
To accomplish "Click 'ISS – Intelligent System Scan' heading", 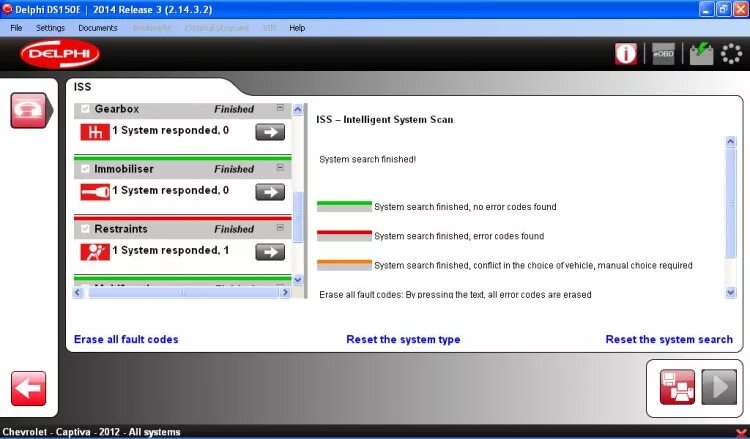I will click(385, 120).
